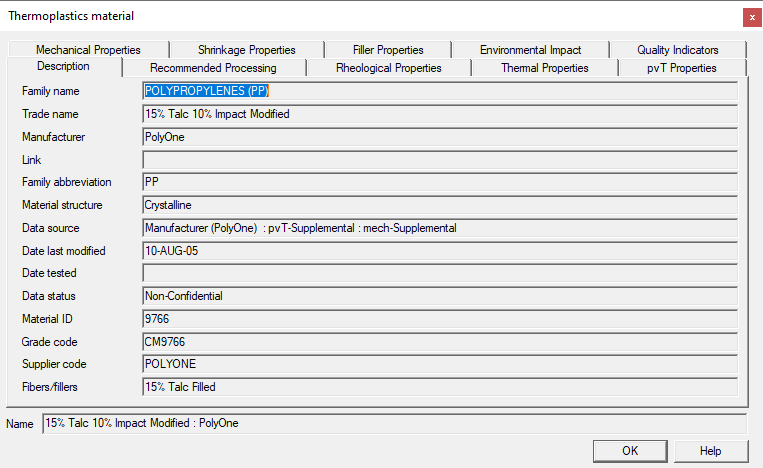Image resolution: width=763 pixels, height=468 pixels.
Task: Switch to the Mechanical Properties tab
Action: (88, 50)
